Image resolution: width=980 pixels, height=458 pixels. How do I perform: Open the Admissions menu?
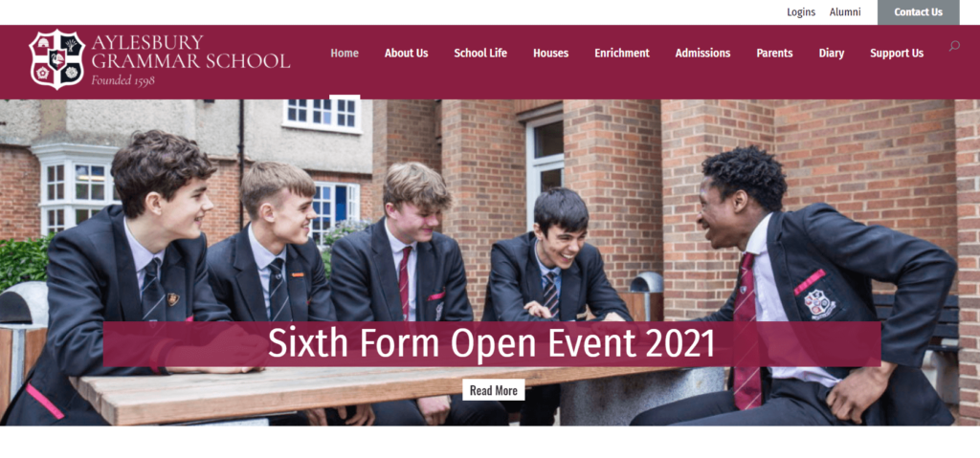coord(702,54)
